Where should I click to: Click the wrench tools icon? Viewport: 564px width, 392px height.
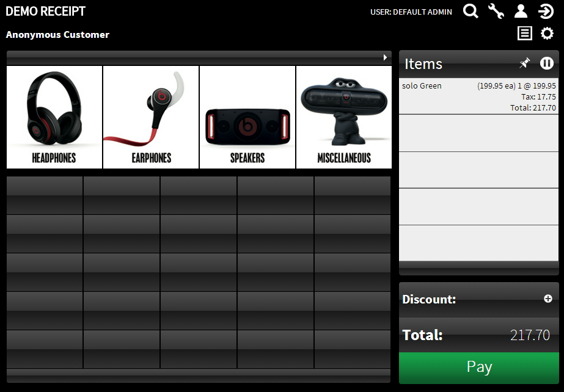[496, 12]
